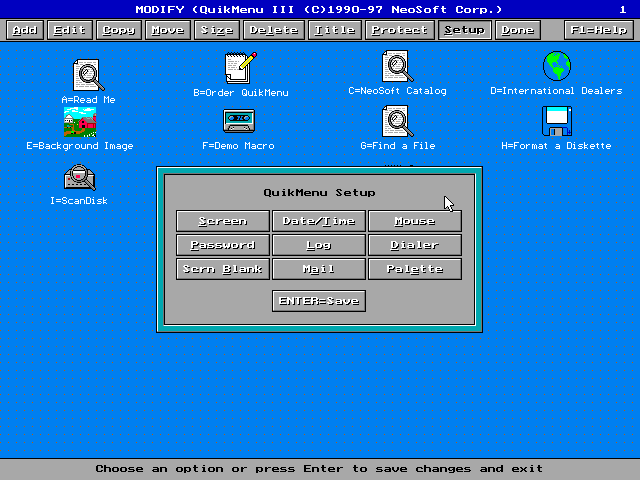Open F1=Help in the menu bar

pos(599,30)
